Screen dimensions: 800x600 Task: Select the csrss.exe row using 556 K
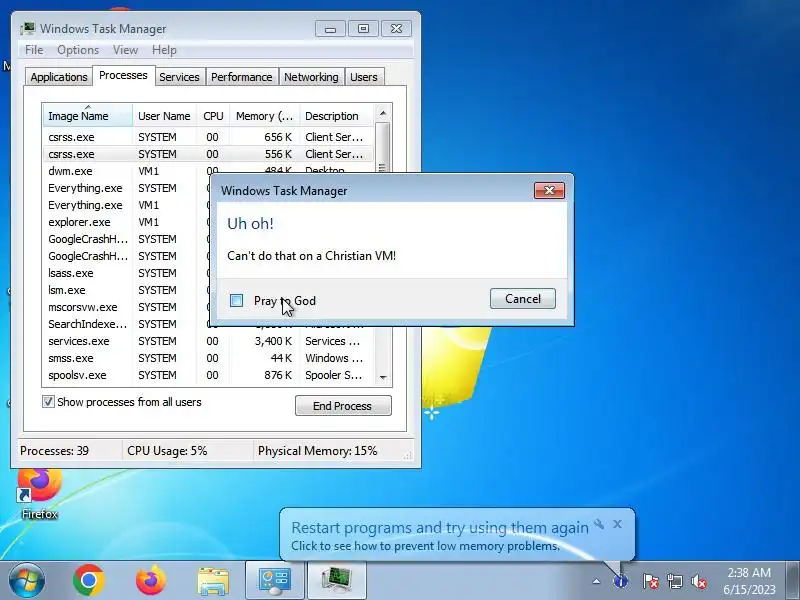point(208,154)
